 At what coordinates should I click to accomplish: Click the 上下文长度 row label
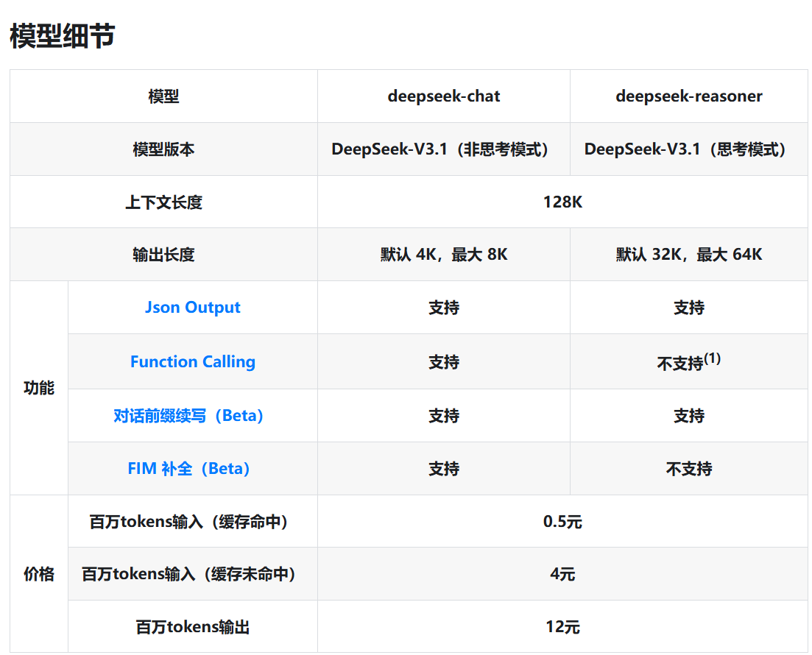[163, 202]
